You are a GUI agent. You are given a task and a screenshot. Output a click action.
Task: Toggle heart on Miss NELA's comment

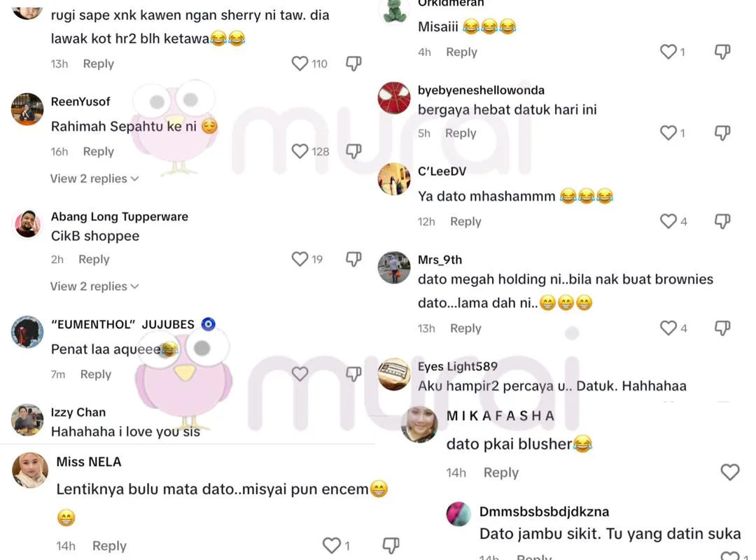click(332, 545)
